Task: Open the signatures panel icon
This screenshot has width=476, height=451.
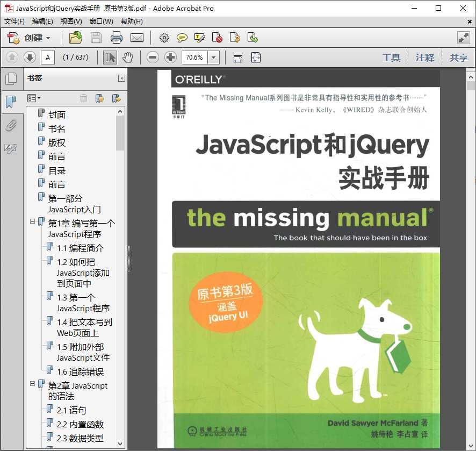Action: [x=11, y=148]
